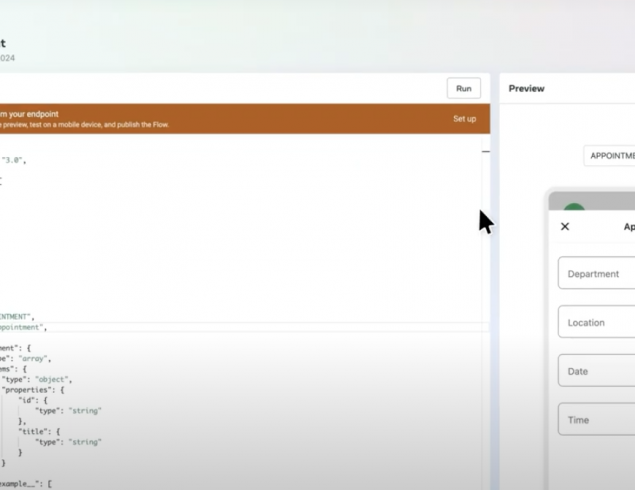The height and width of the screenshot is (490, 635).
Task: Select the Time field in preview
Action: (597, 420)
